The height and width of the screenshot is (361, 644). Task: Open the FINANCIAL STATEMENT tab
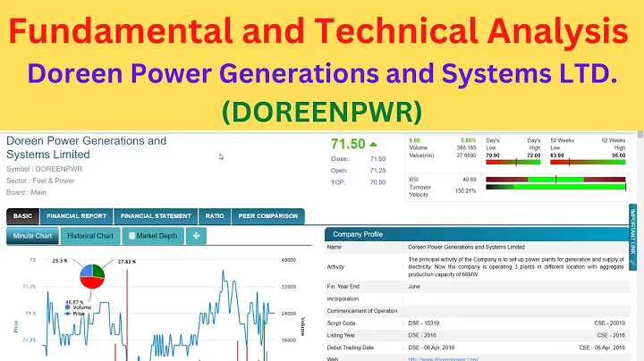[x=156, y=216]
